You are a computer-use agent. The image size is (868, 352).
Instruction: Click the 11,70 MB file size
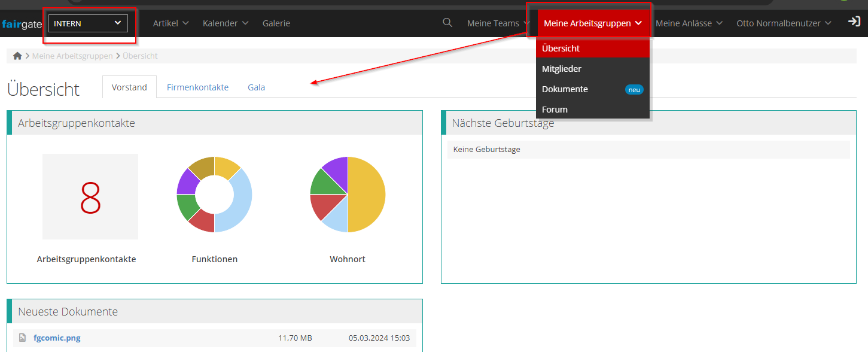click(x=295, y=338)
